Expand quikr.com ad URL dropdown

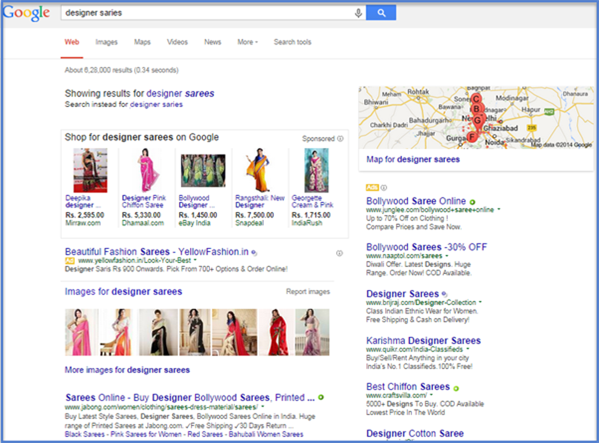coord(468,349)
